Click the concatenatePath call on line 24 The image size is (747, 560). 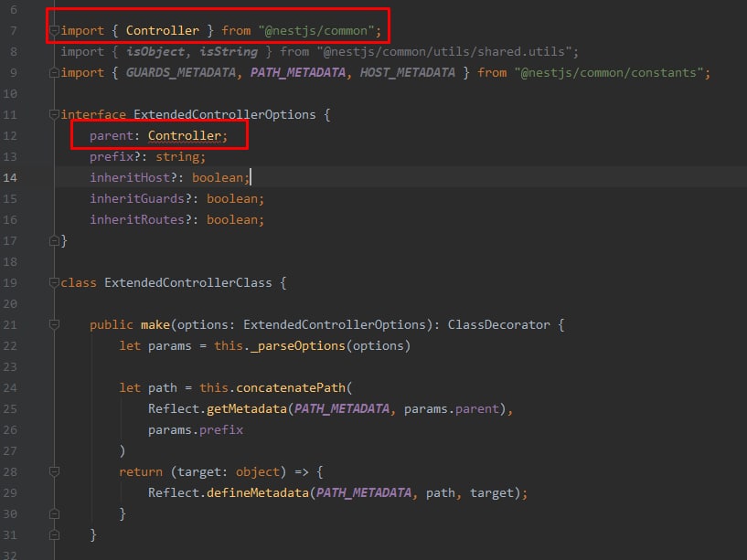pos(291,388)
